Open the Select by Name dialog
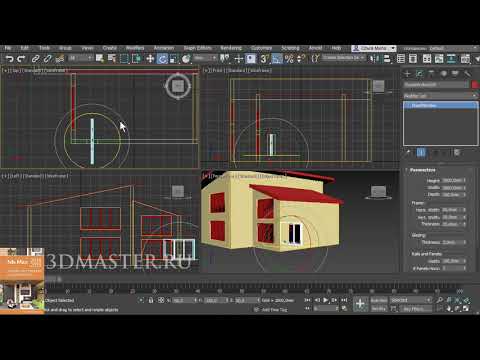Image resolution: width=480 pixels, height=360 pixels. 112,59
